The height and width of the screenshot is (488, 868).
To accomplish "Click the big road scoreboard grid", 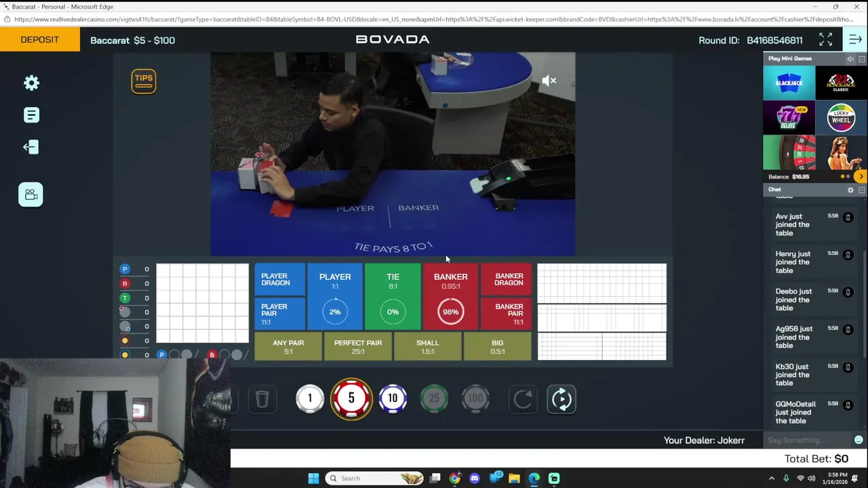I will 602,284.
